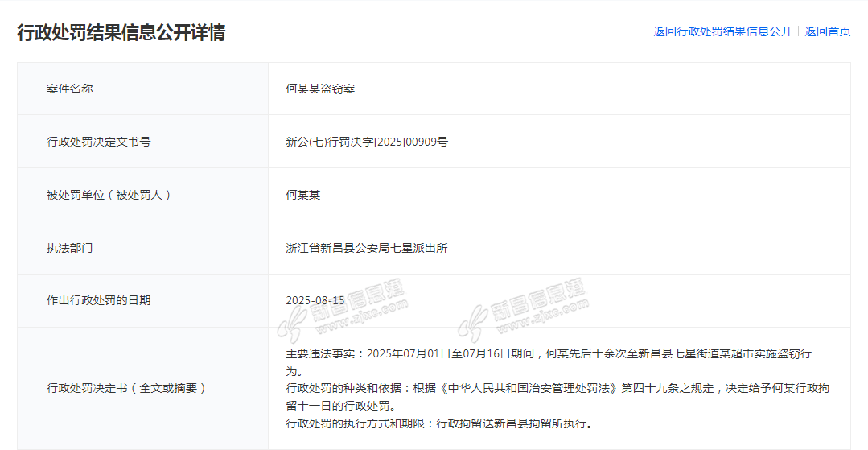Select the 作出行政处罚的日期 label

[x=98, y=300]
